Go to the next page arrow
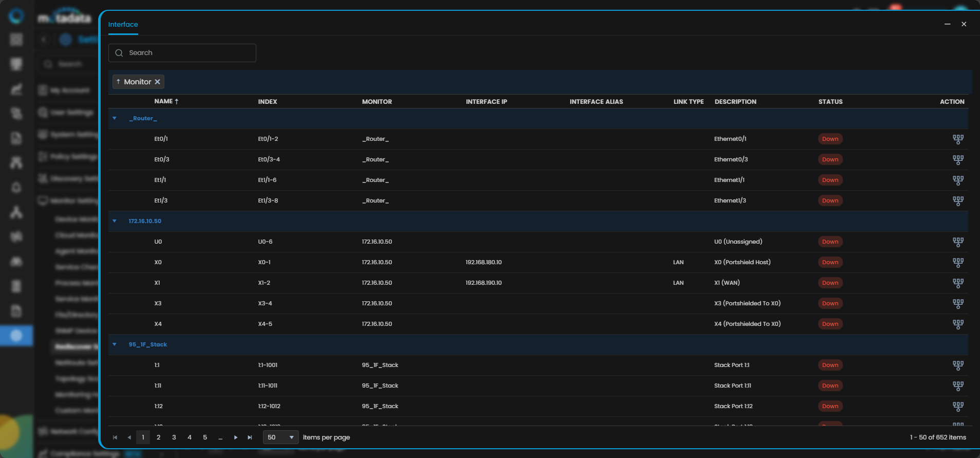 pos(236,437)
